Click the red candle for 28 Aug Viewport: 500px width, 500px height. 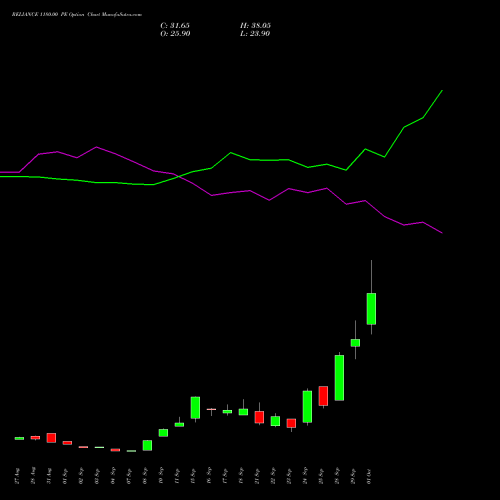pyautogui.click(x=35, y=437)
